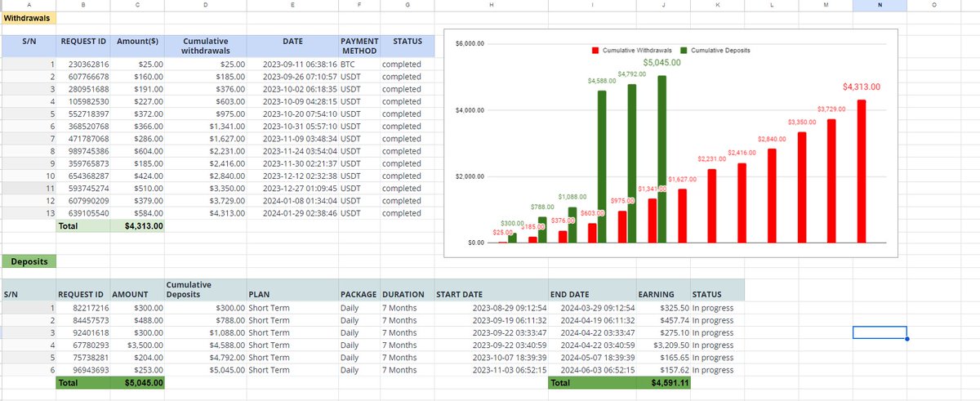
Task: Click the $6,000.00 axis label on chart
Action: (470, 42)
